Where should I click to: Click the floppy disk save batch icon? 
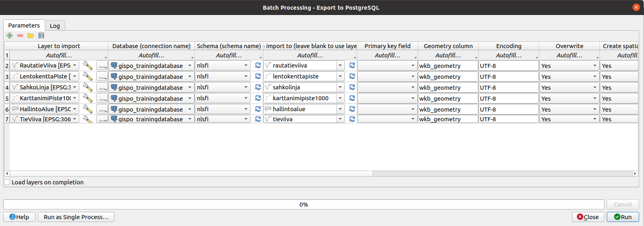(x=41, y=36)
